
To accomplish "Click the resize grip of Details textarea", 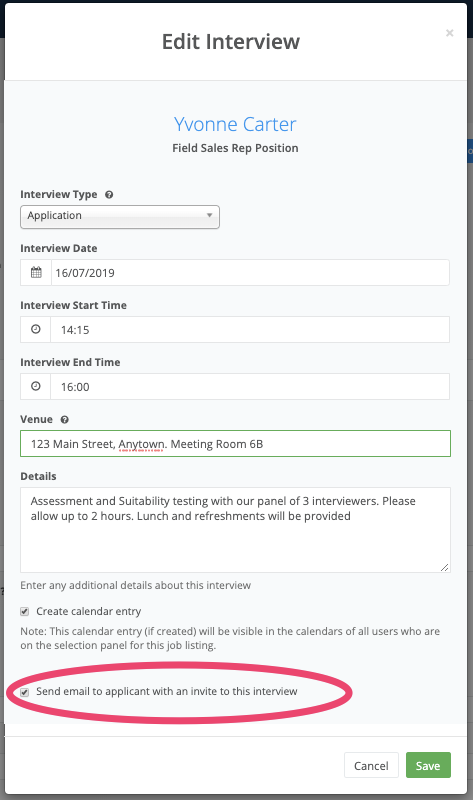I will [x=444, y=567].
